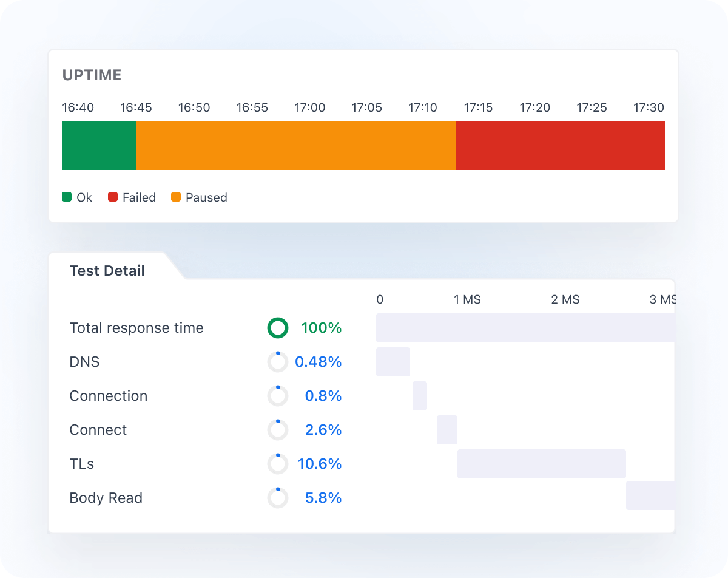Screen dimensions: 728x578
Task: Click the TLs timing bar
Action: coord(542,464)
